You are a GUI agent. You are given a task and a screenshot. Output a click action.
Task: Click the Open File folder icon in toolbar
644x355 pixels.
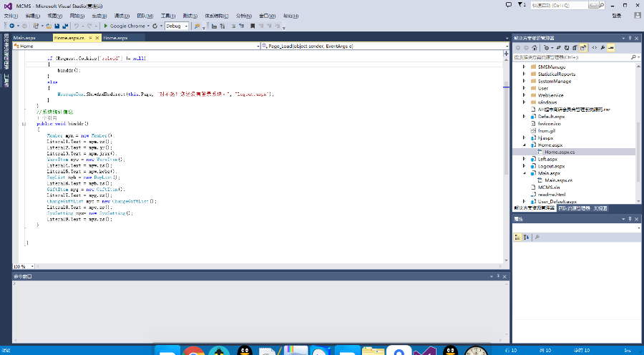click(x=49, y=26)
